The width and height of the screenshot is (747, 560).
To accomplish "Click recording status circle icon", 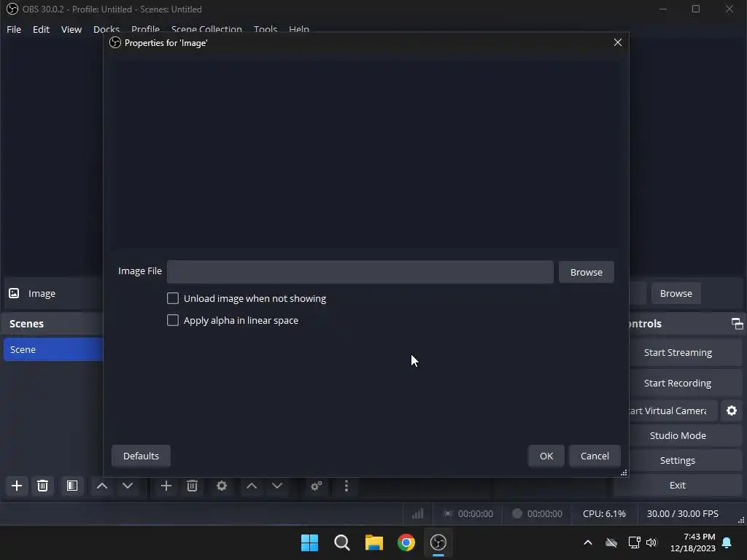I will click(517, 513).
